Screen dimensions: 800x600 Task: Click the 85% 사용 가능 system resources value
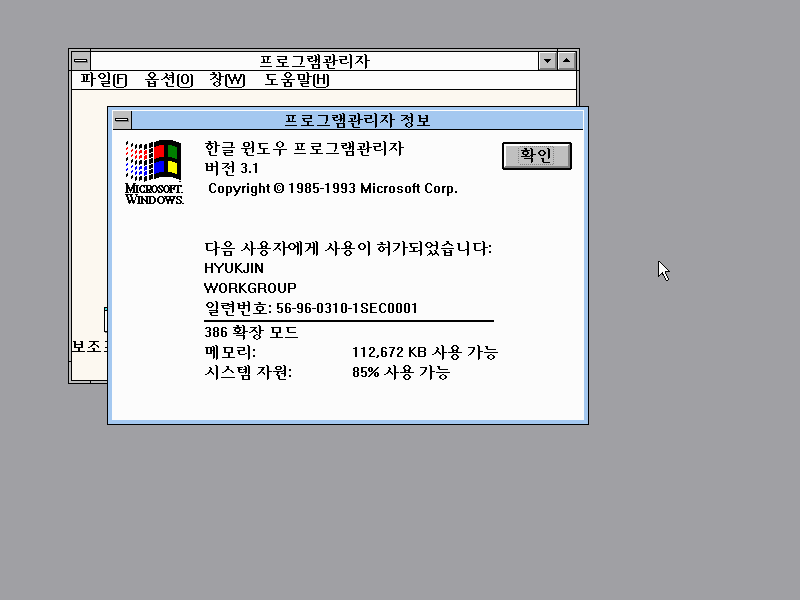[401, 372]
